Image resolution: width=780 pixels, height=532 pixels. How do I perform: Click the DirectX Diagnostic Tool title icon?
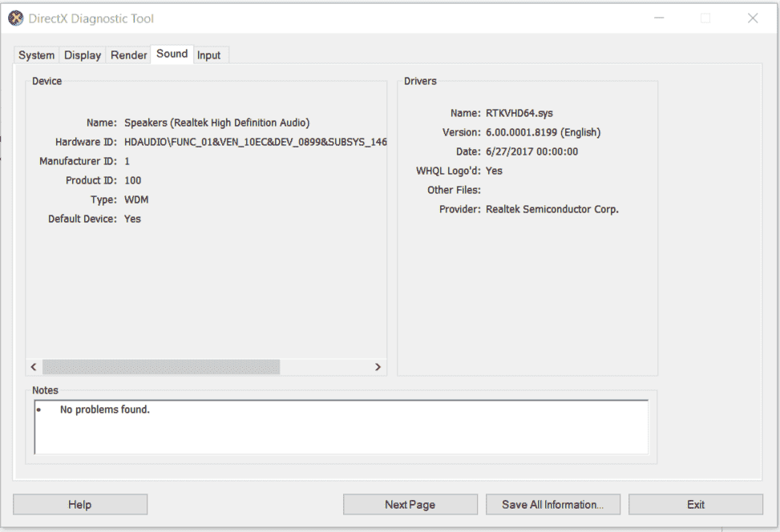click(15, 18)
